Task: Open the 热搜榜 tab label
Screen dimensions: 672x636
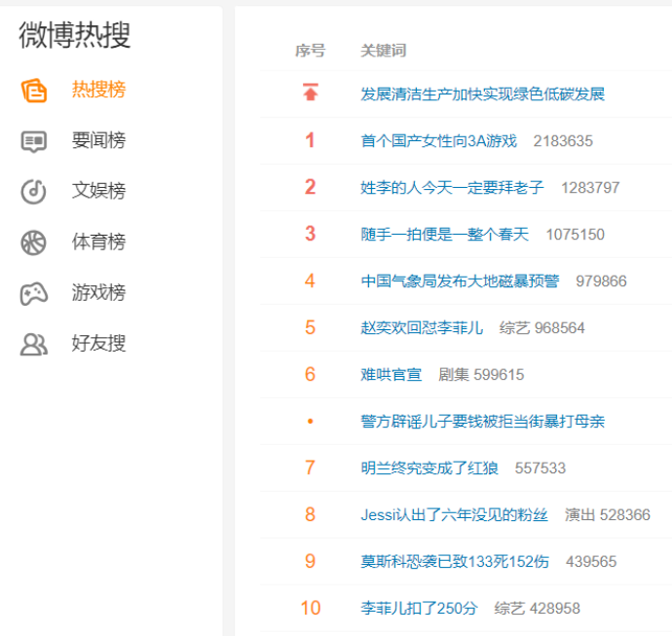Action: click(x=98, y=90)
